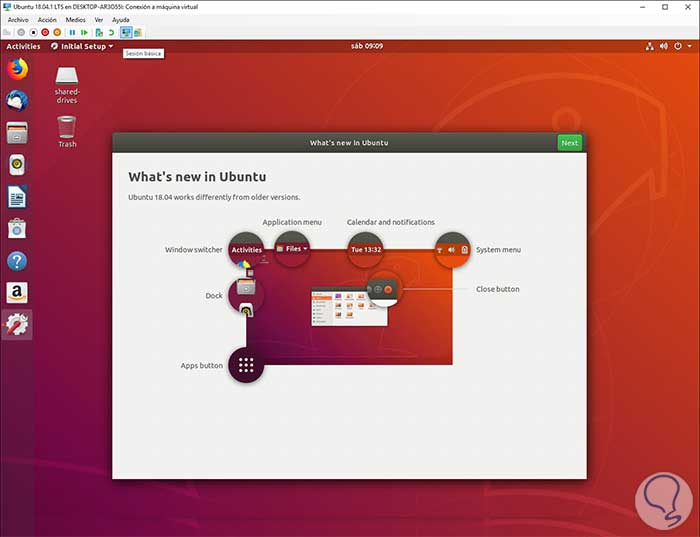Click the 'What's new in Ubuntu' heading

pos(197,177)
